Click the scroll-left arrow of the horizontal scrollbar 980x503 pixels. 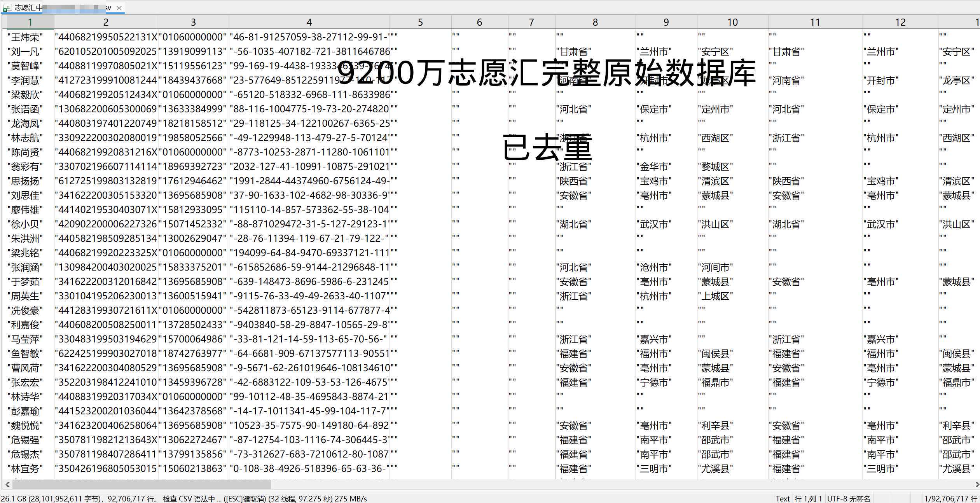7,484
